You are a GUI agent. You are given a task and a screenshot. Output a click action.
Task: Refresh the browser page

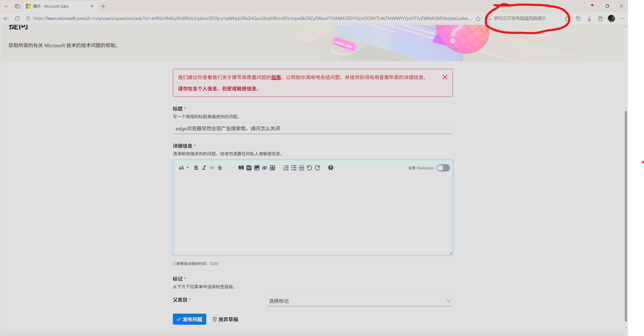(17, 18)
